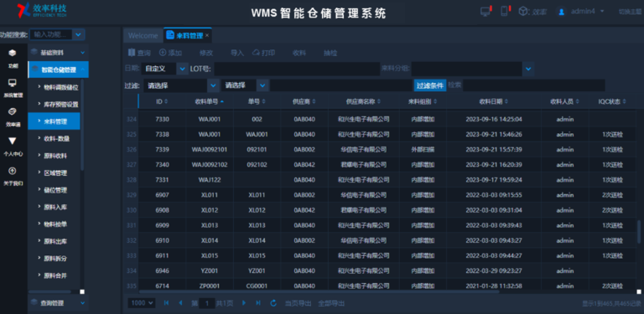Open 个人中心 triangle icon

pyautogui.click(x=13, y=142)
